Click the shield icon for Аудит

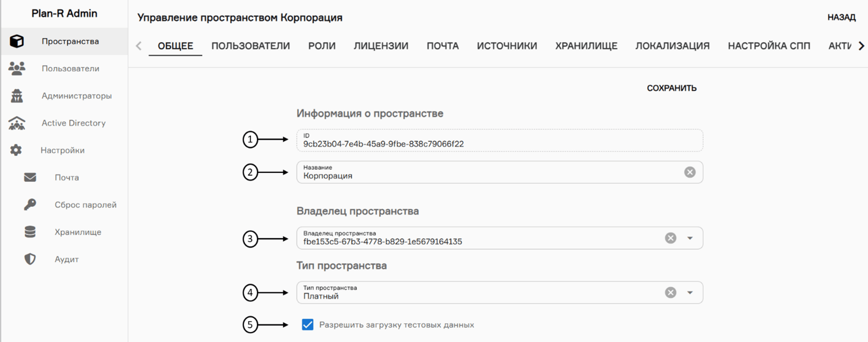point(30,259)
